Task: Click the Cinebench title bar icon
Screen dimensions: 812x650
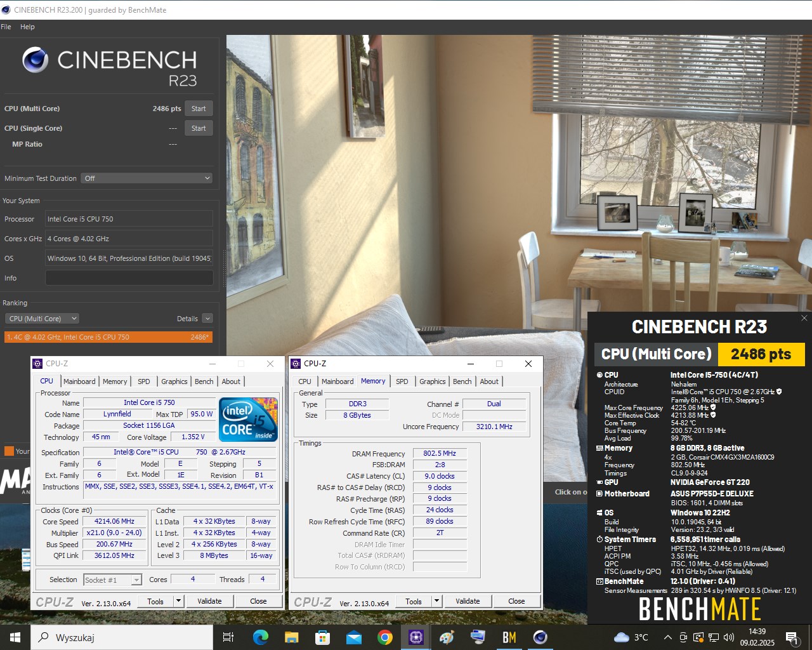Action: [6, 10]
